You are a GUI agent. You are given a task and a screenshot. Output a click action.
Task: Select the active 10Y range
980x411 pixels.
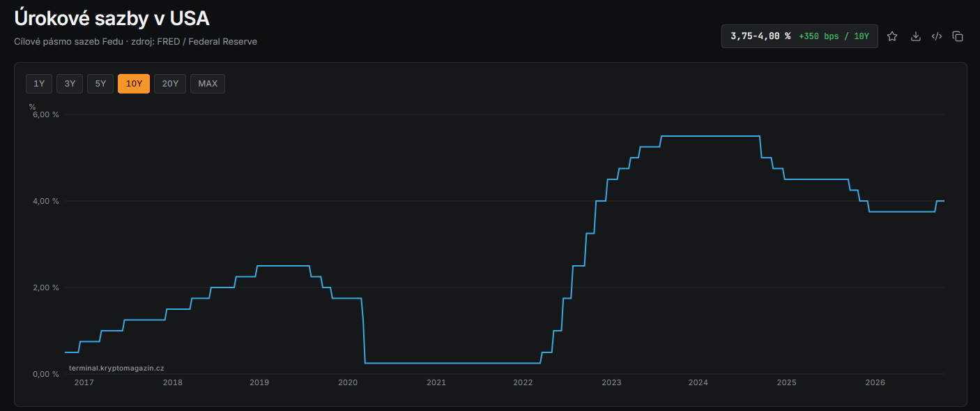134,84
